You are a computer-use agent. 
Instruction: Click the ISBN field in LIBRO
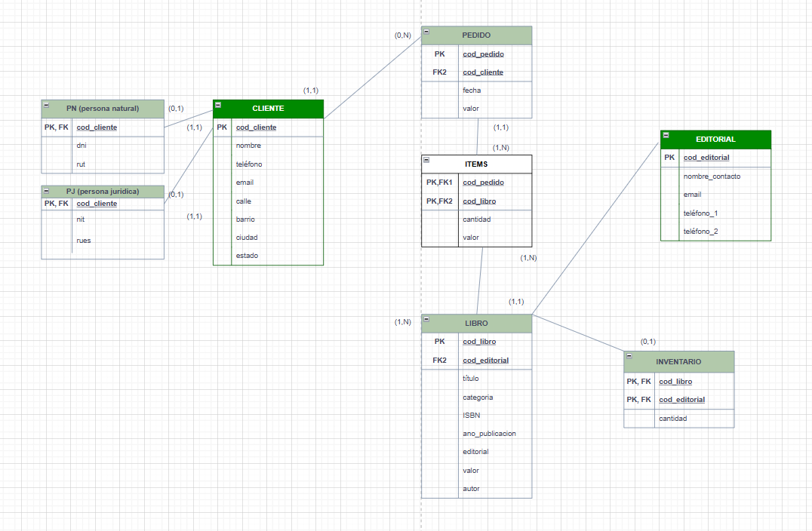[x=471, y=415]
